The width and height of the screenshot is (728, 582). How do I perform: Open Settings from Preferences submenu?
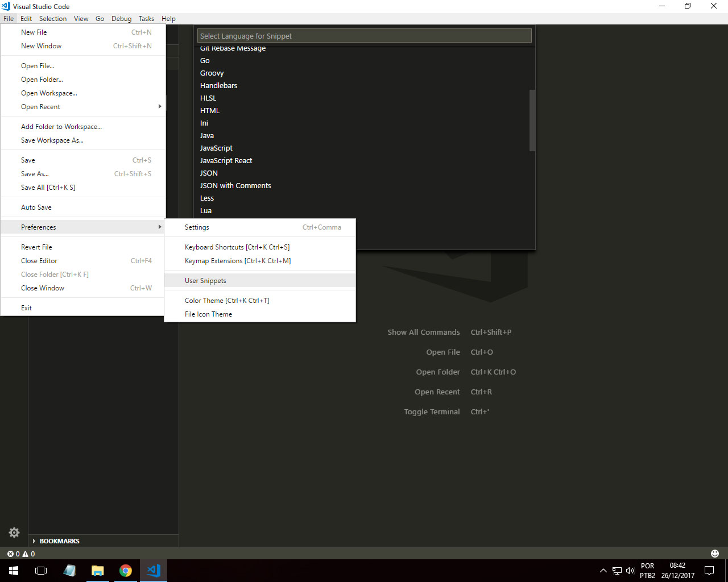pyautogui.click(x=260, y=227)
